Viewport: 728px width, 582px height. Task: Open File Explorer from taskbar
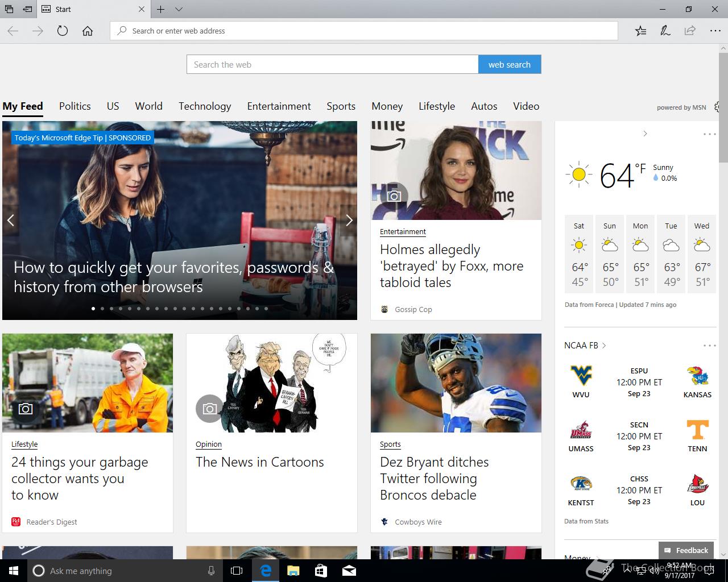(293, 571)
